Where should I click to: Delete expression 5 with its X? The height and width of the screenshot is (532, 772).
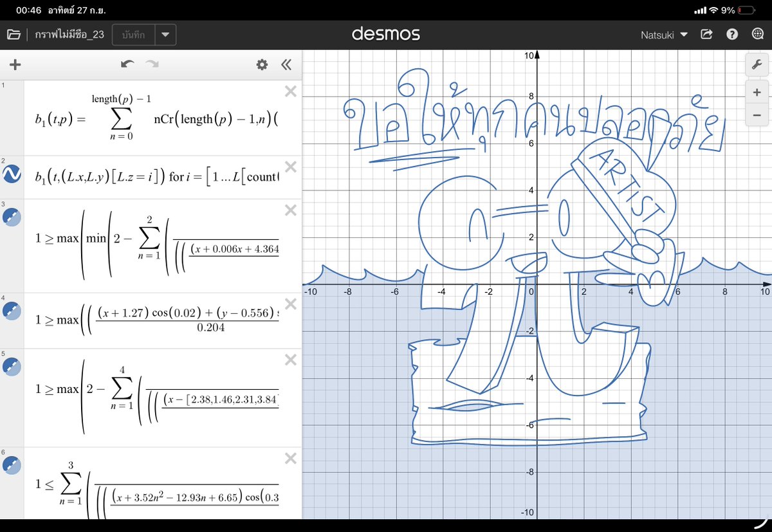290,360
